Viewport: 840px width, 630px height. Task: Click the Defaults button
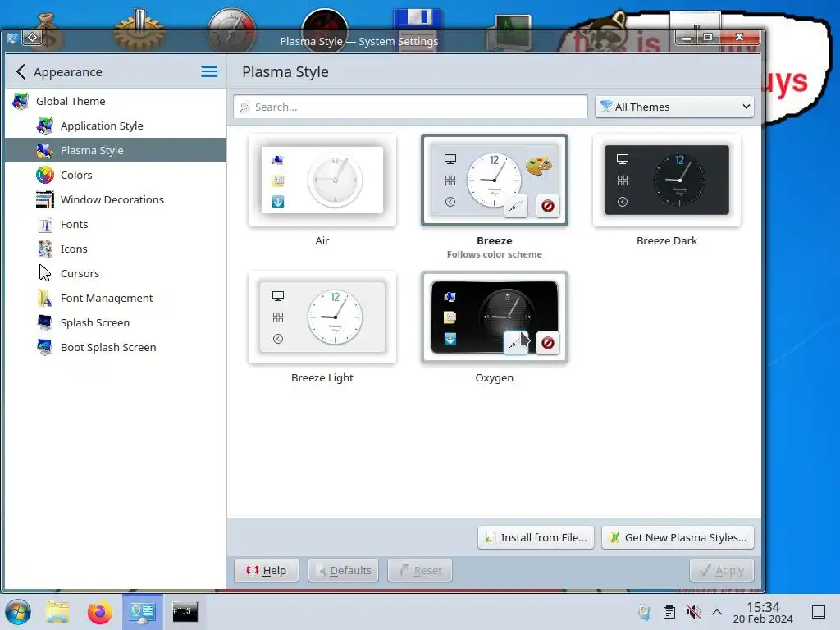pos(344,571)
